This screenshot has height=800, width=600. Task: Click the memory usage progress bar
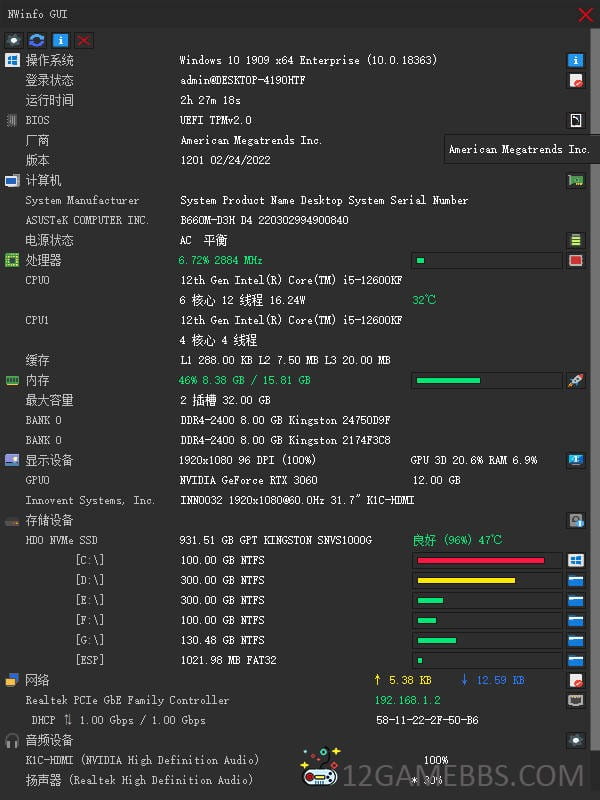click(x=486, y=380)
